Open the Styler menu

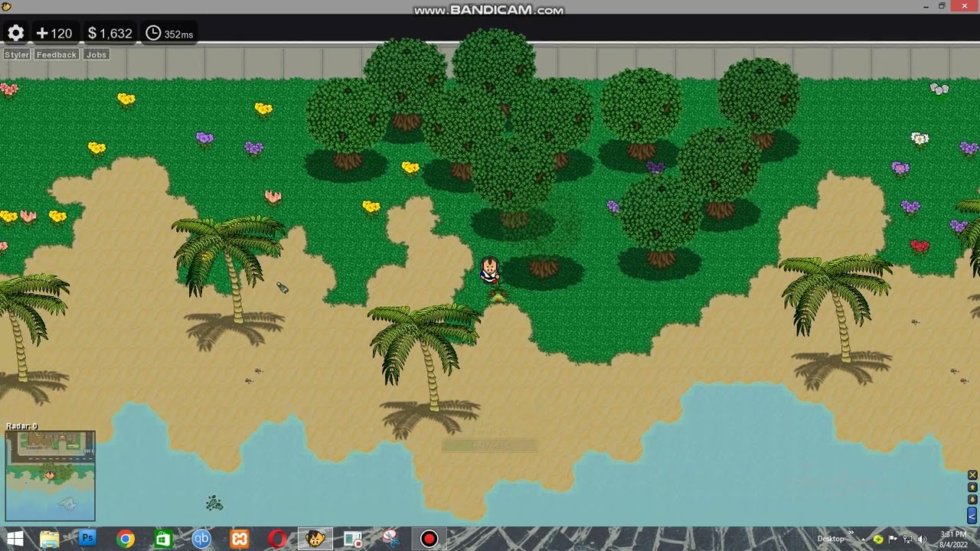(x=17, y=54)
